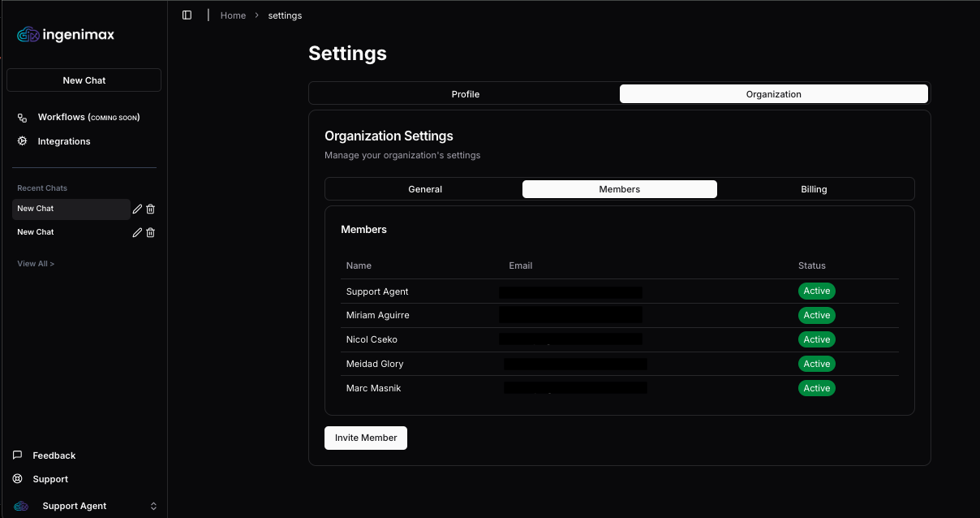Click the Active badge for Meidad Glory
The image size is (980, 518).
[817, 364]
